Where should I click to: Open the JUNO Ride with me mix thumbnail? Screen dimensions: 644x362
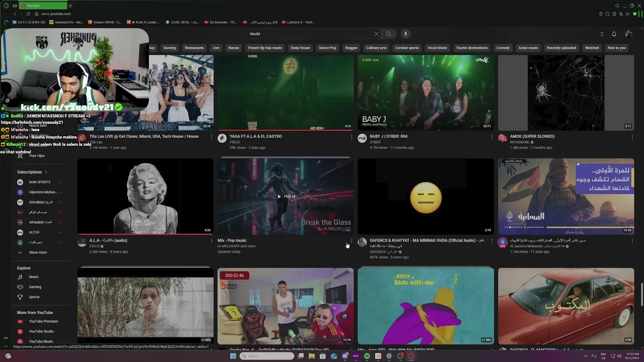(426, 306)
